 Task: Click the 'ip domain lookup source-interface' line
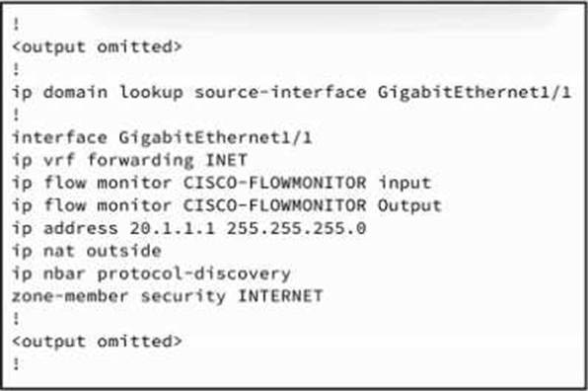coord(291,92)
